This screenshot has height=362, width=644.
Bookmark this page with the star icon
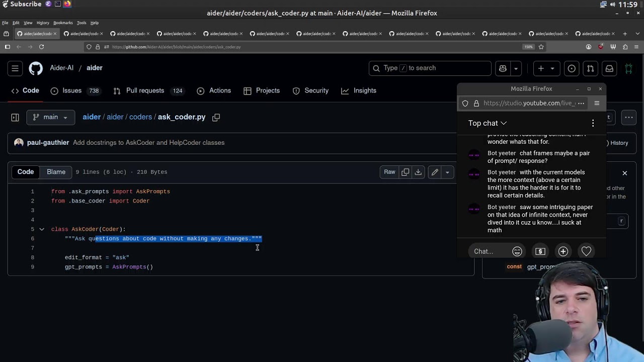tap(541, 47)
